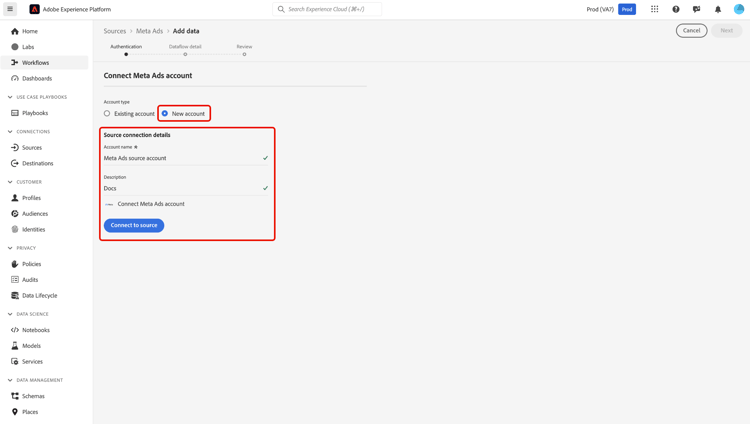Click the Adobe Experience Platform logo
This screenshot has height=424, width=750.
[x=34, y=9]
